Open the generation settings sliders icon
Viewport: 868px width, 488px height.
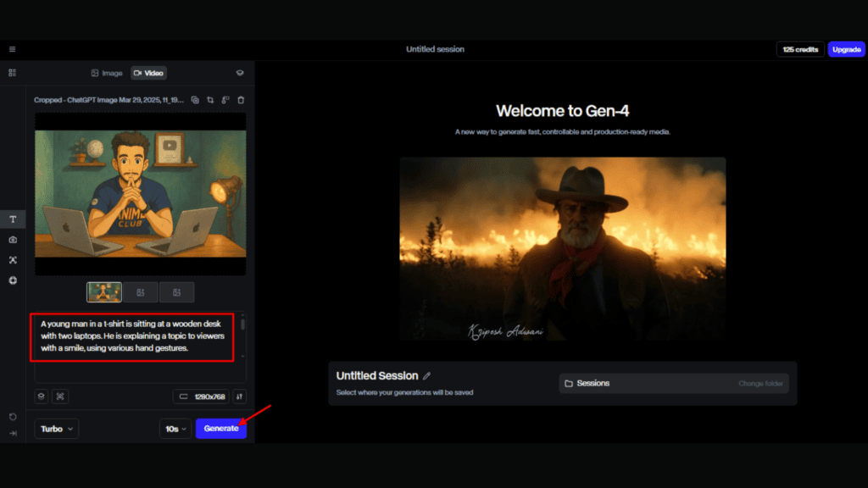click(240, 396)
